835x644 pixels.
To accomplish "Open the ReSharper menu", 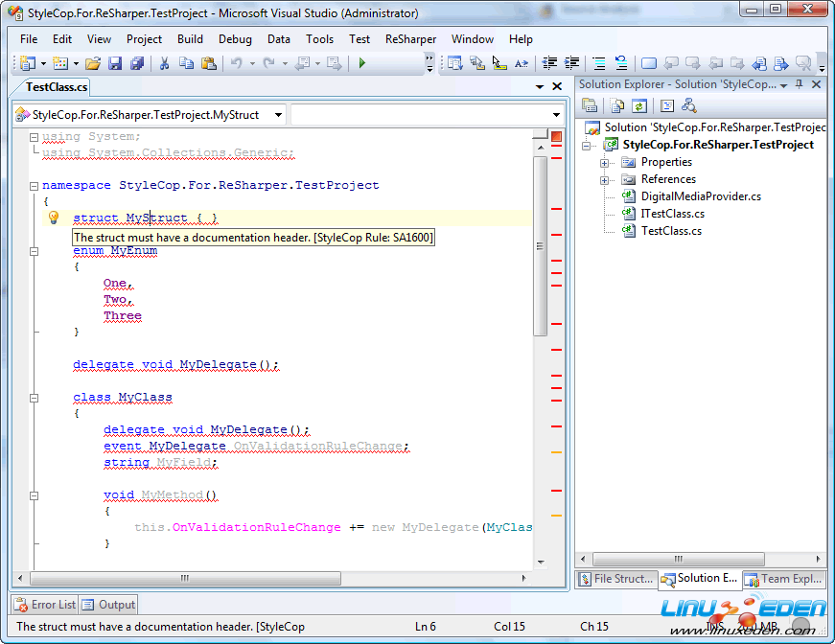I will (x=410, y=39).
